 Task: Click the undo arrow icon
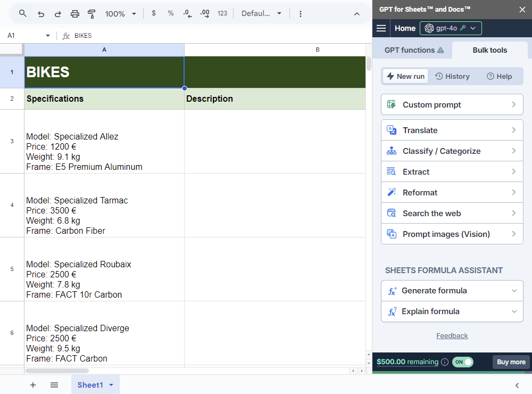(x=41, y=14)
